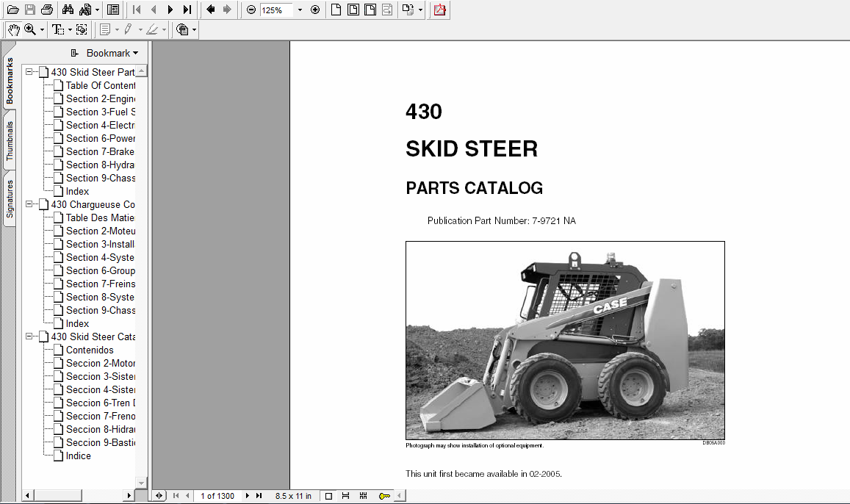Screen dimensions: 850x504
Task: Switch to the Signatures side tab
Action: tap(10, 199)
